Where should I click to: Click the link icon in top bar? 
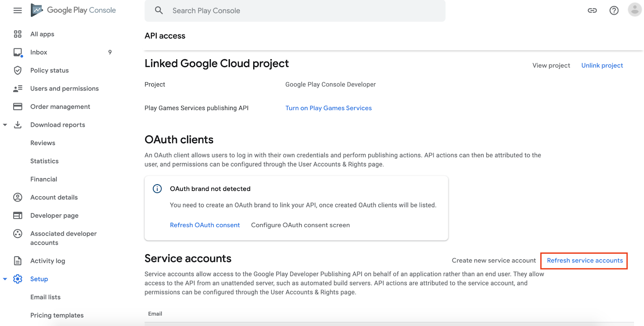592,10
